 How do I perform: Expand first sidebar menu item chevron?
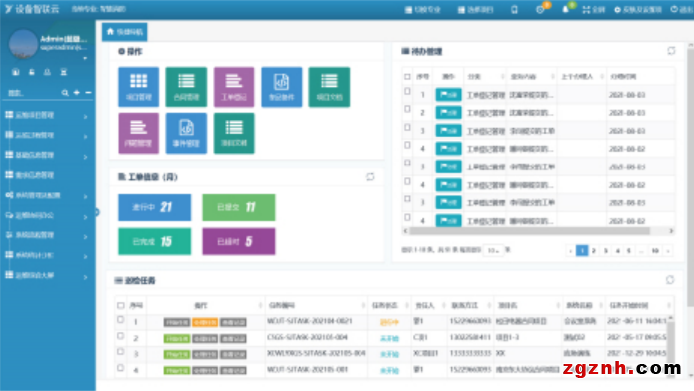(x=85, y=116)
